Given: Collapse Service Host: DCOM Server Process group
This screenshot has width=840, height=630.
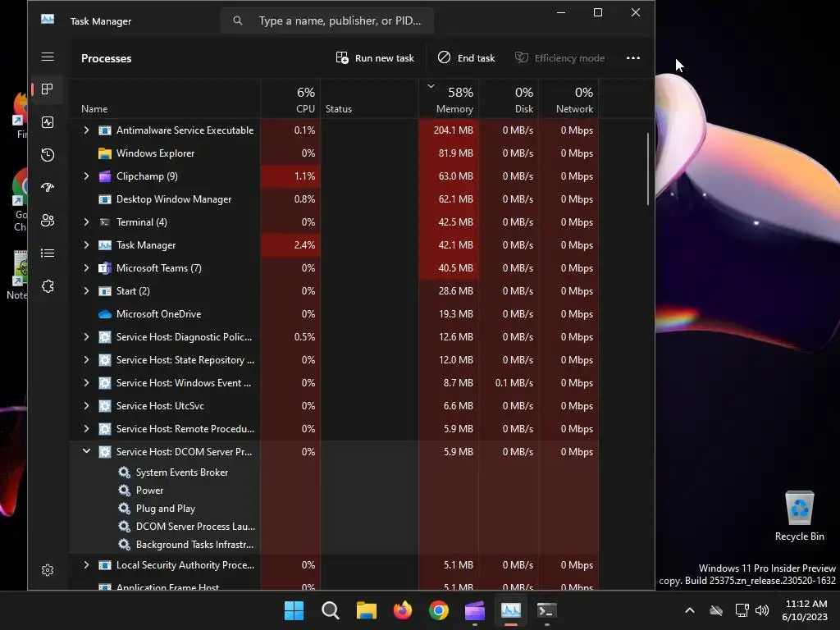Looking at the screenshot, I should pos(86,452).
